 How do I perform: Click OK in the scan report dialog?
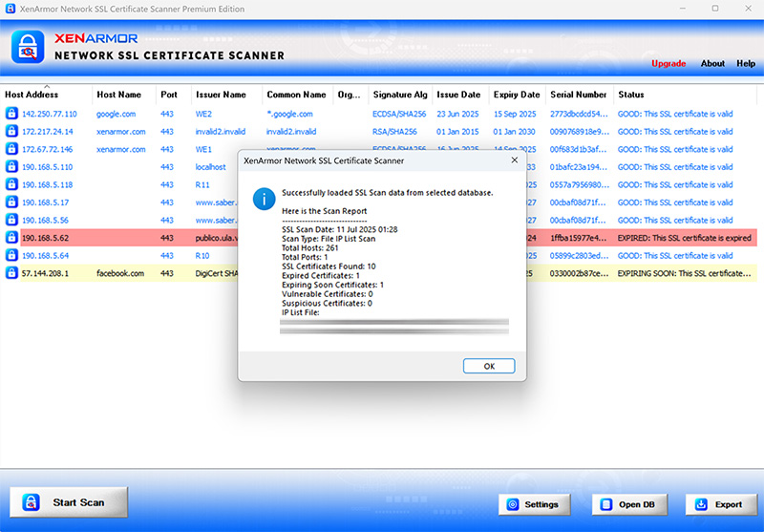(489, 367)
